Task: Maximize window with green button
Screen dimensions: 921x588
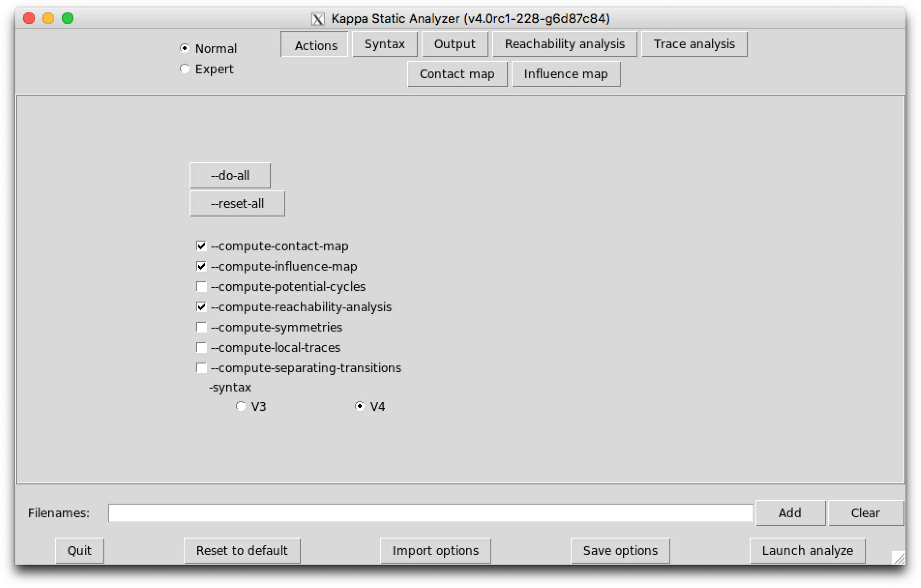Action: [x=68, y=18]
